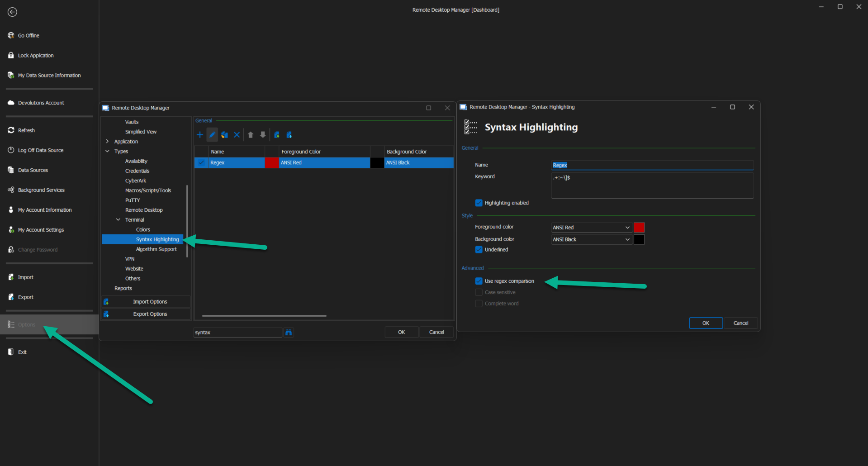Delete the selected rule with X icon
The height and width of the screenshot is (466, 868).
237,135
